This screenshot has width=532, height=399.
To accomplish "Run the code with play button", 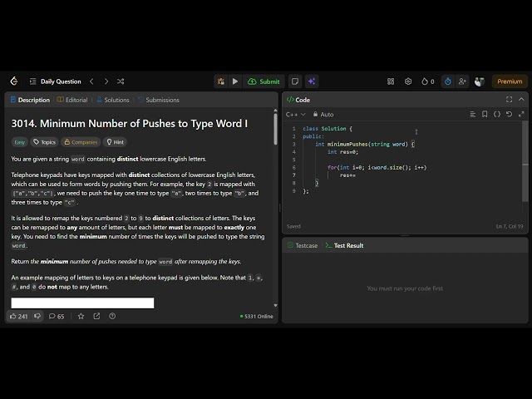I will (235, 81).
